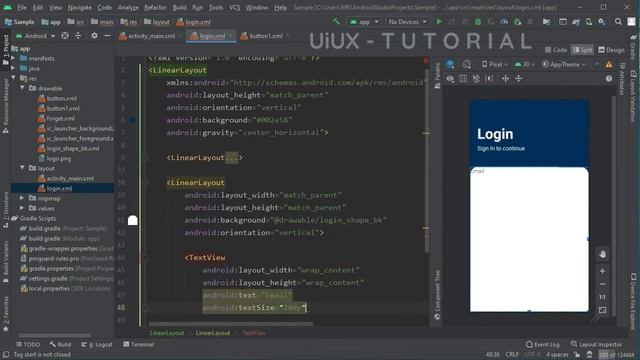Click the Scroll from Source target icon
Screen dimensions: 640x360
pyautogui.click(x=64, y=36)
